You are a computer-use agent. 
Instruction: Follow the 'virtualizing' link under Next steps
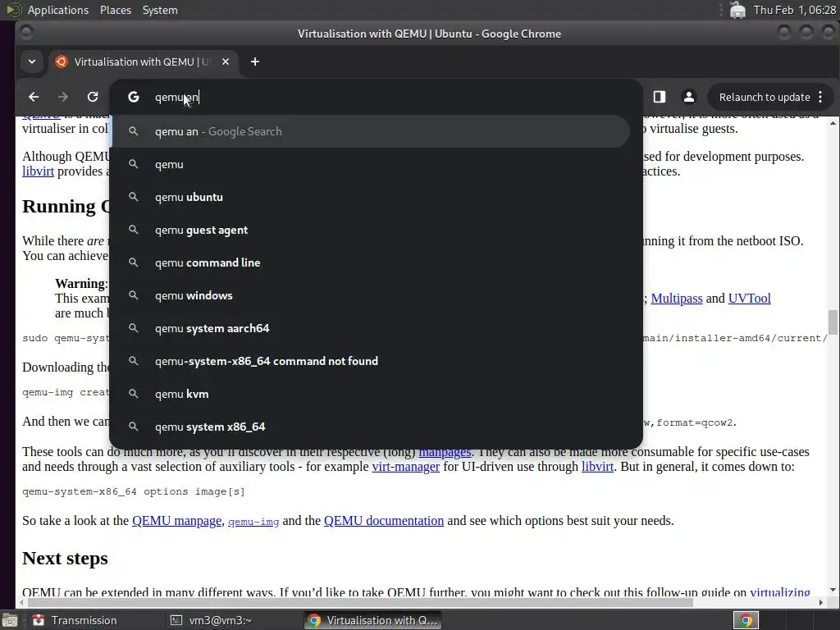[x=780, y=592]
